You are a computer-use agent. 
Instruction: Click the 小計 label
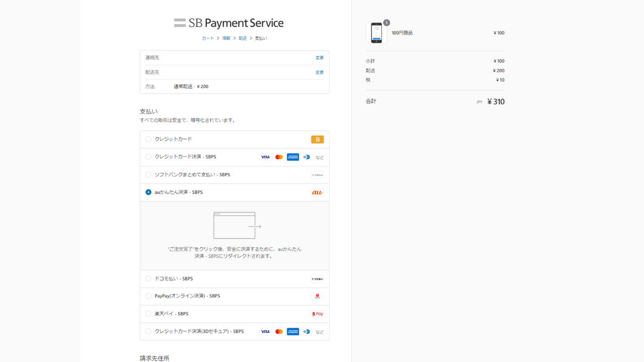tap(370, 61)
